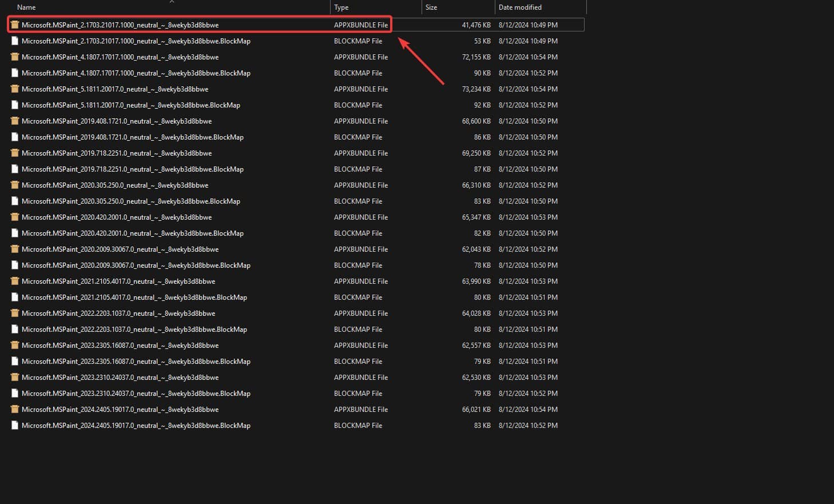This screenshot has height=504, width=834.
Task: Click the package icon of MSPaint_4.1807.17017.1000 appxbundle
Action: pyautogui.click(x=15, y=57)
